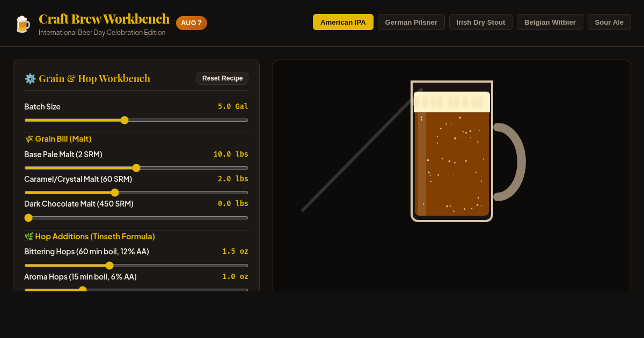Click the Grain Bill (Malt) section heading

(x=58, y=139)
